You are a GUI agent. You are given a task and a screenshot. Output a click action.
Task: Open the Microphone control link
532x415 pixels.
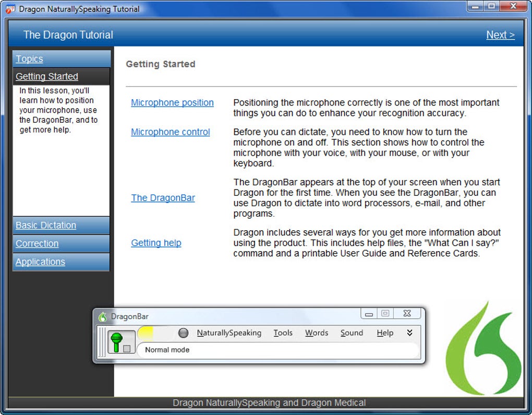(171, 132)
